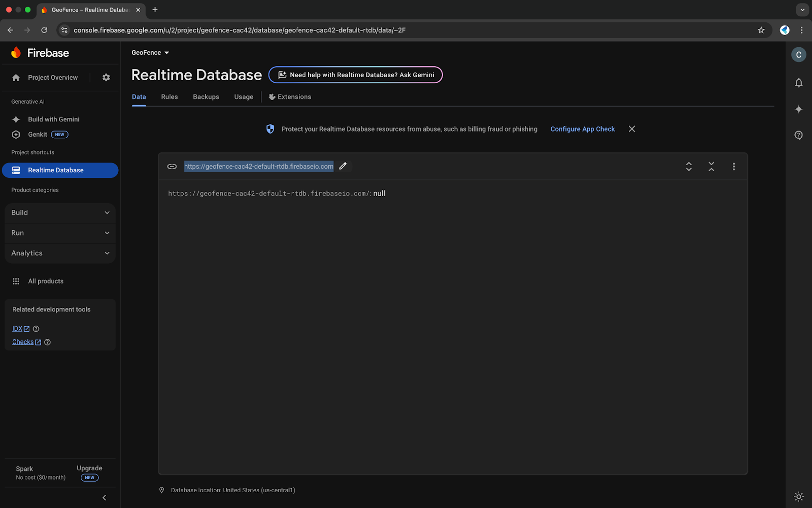812x508 pixels.
Task: Select the root node null value
Action: 379,194
